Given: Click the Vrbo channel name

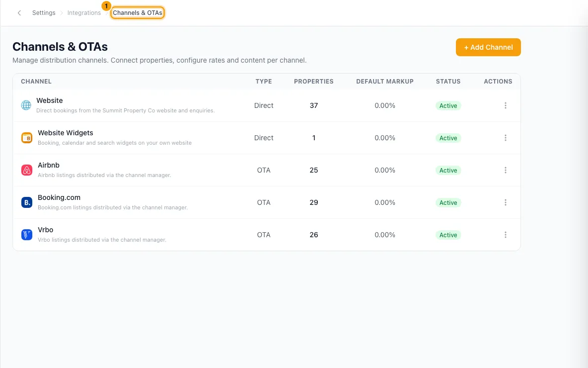Looking at the screenshot, I should pyautogui.click(x=45, y=230).
